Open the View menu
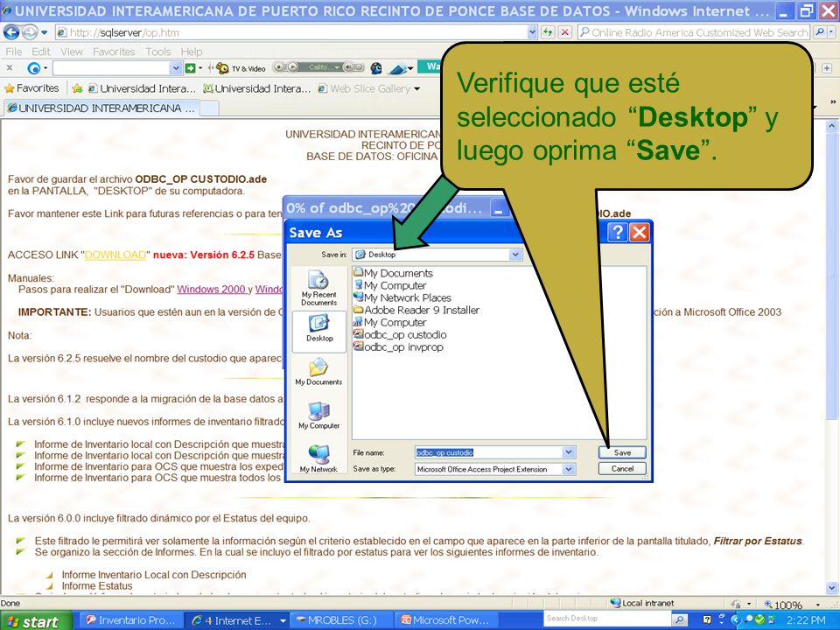The width and height of the screenshot is (840, 630). 71,52
